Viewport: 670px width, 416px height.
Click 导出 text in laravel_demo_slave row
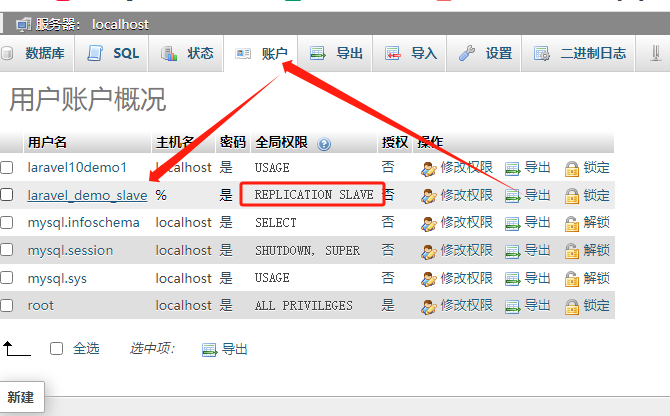tap(538, 195)
